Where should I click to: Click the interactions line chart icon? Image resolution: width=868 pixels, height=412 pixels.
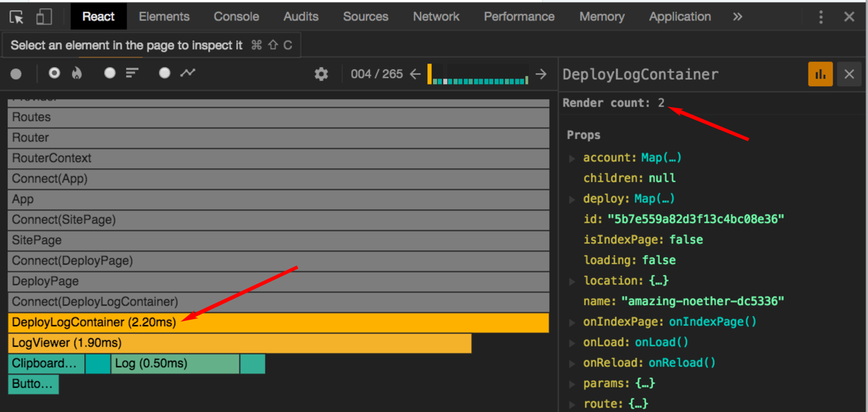[x=188, y=73]
